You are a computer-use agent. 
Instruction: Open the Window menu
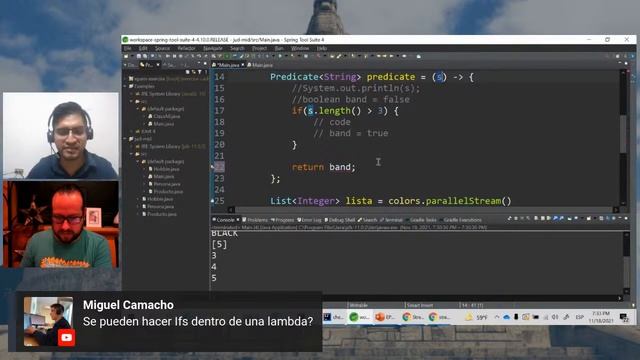300,48
